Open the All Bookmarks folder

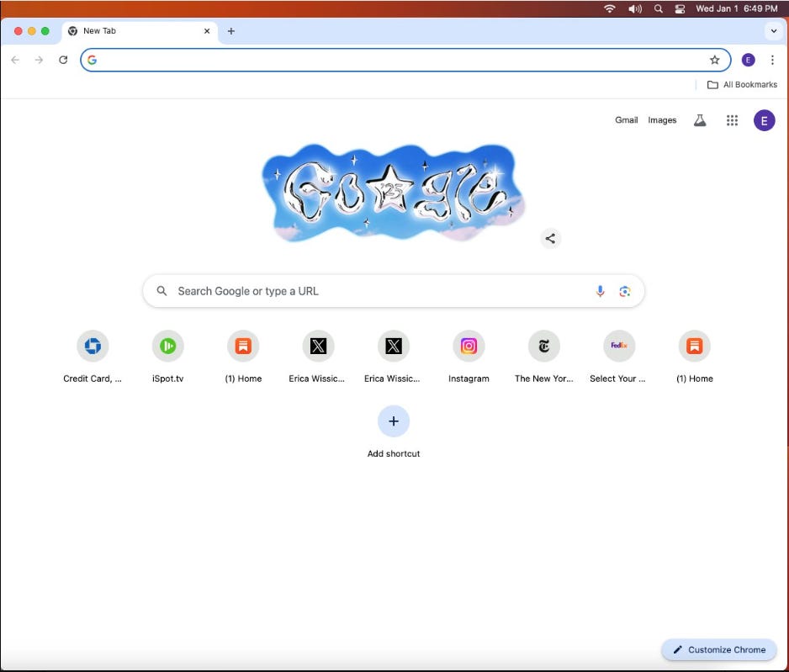742,84
